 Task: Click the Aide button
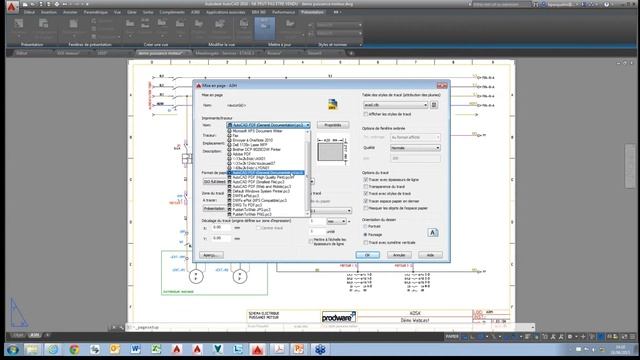tap(430, 255)
